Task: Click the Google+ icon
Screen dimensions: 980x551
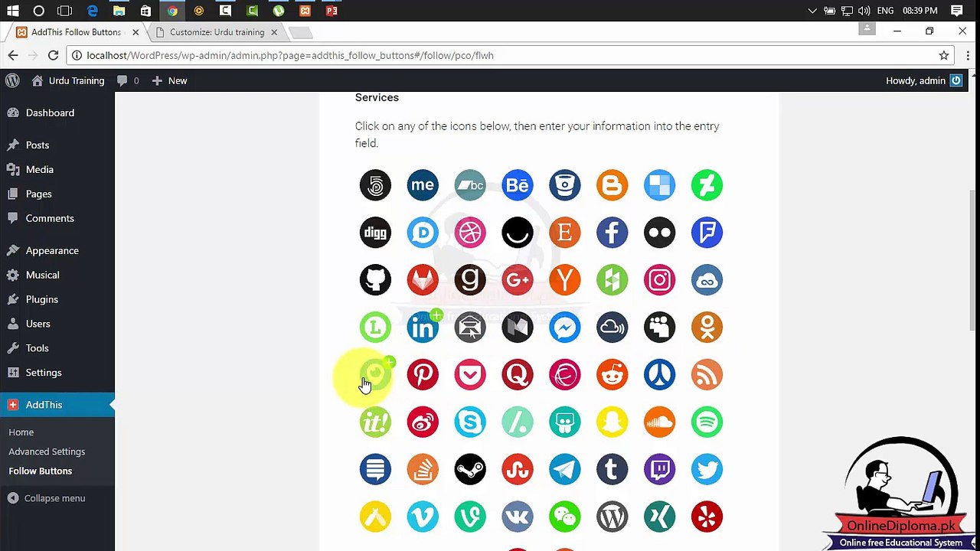Action: coord(518,280)
